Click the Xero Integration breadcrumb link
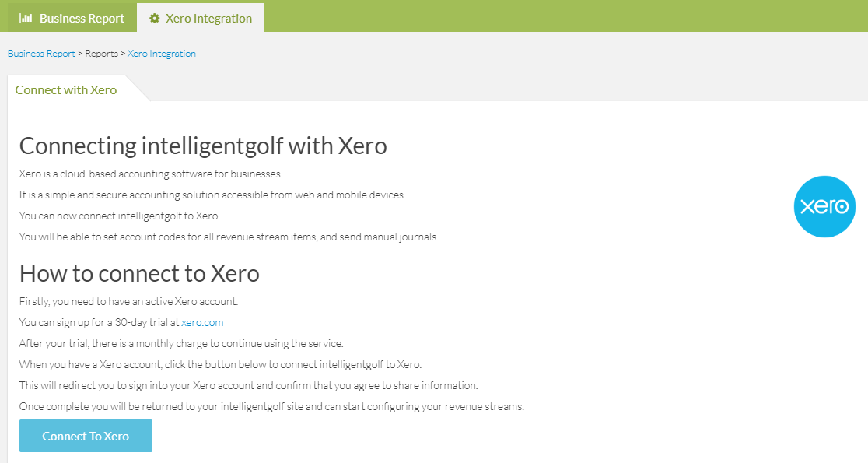This screenshot has height=463, width=868. click(x=161, y=54)
